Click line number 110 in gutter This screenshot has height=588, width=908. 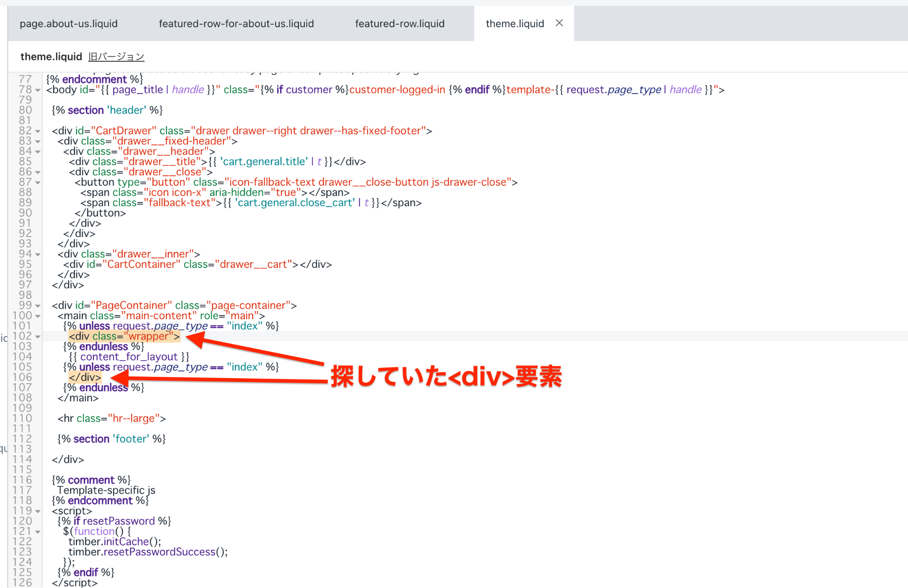[x=22, y=418]
